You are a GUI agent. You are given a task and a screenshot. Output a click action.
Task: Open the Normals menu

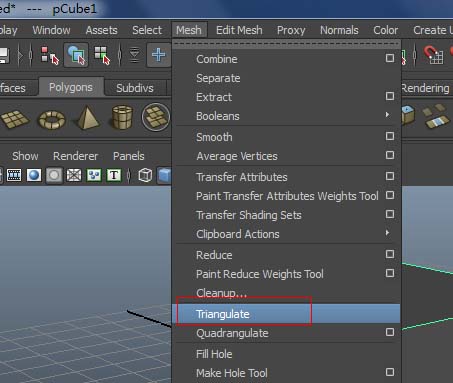tap(339, 30)
